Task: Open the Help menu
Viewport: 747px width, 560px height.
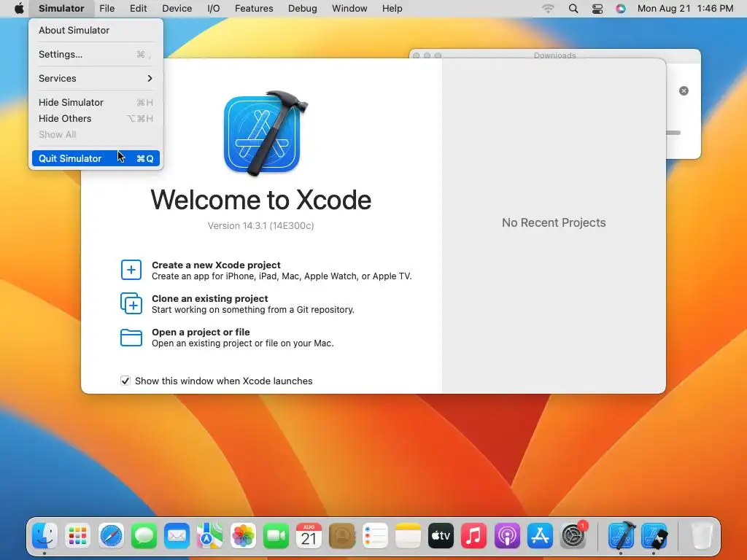Action: point(392,8)
